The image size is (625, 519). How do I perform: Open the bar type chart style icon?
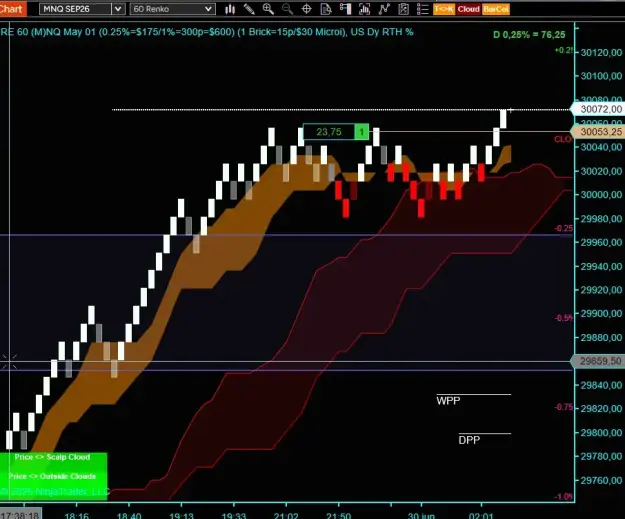click(x=230, y=9)
